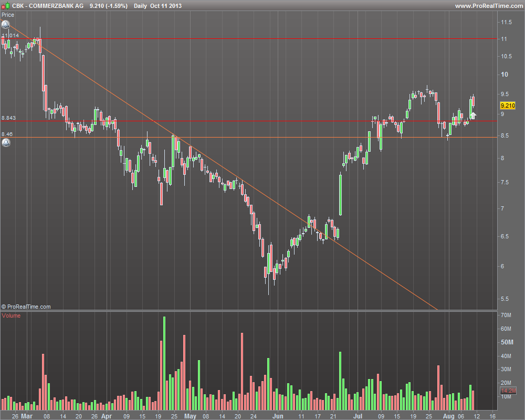Click the 10 level on the price scale
Screen dimensions: 525x420
pyautogui.click(x=504, y=75)
